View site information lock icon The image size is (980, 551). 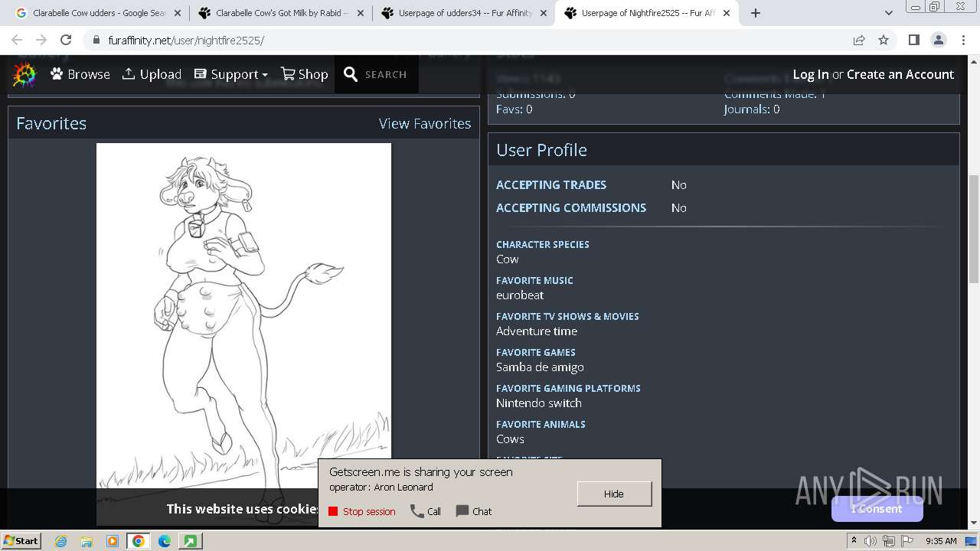pyautogui.click(x=95, y=40)
